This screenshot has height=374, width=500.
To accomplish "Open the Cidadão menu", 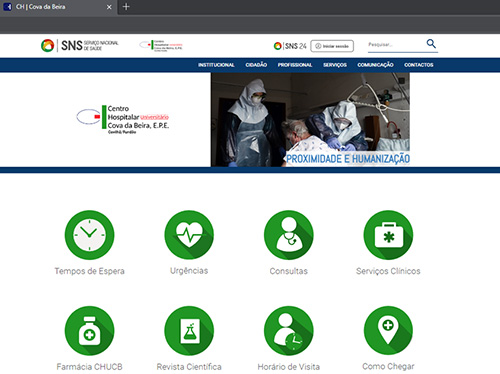I will pos(256,65).
